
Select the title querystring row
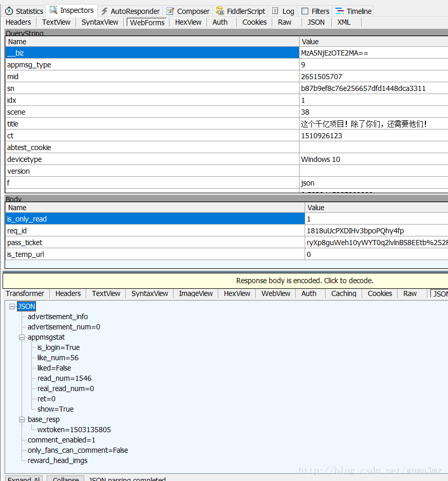[226, 124]
